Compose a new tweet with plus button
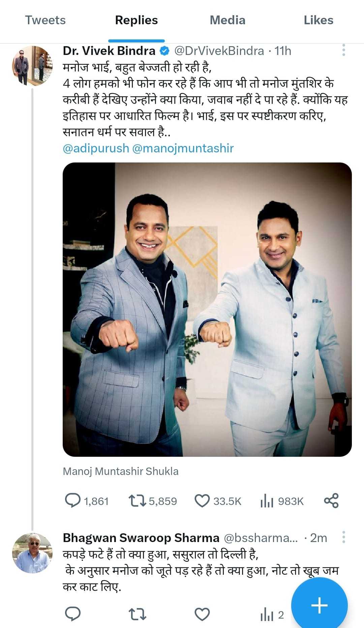 319,605
